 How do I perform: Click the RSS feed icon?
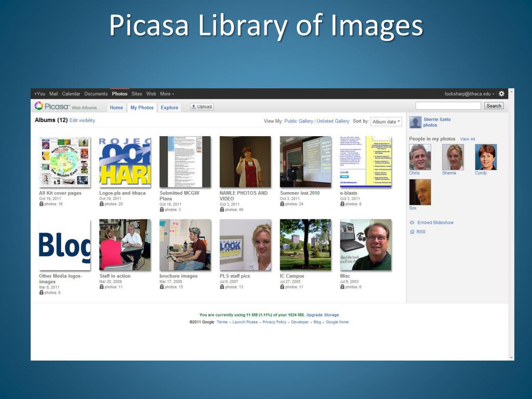(x=412, y=232)
